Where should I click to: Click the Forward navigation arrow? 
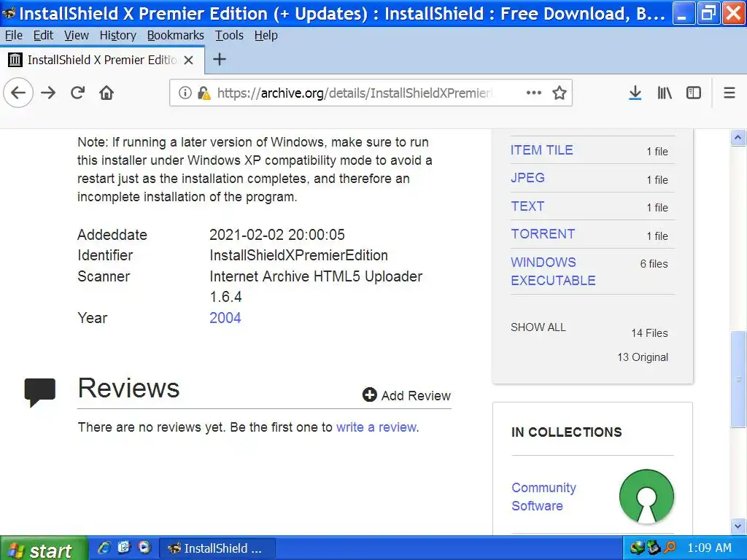pos(48,93)
